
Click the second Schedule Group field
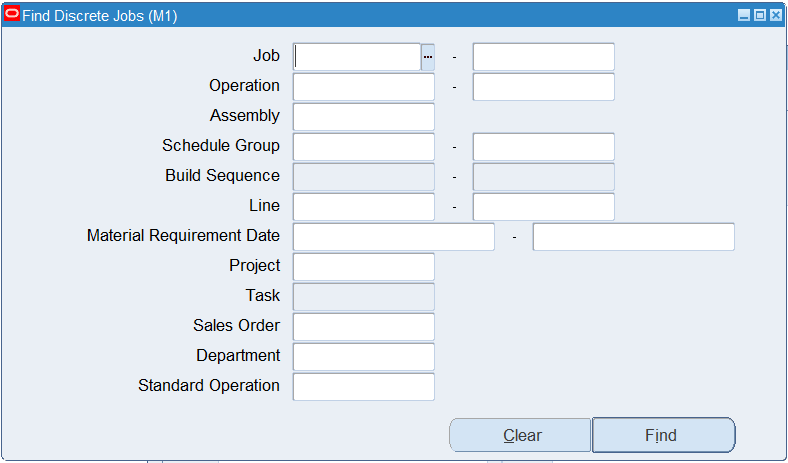pos(543,147)
